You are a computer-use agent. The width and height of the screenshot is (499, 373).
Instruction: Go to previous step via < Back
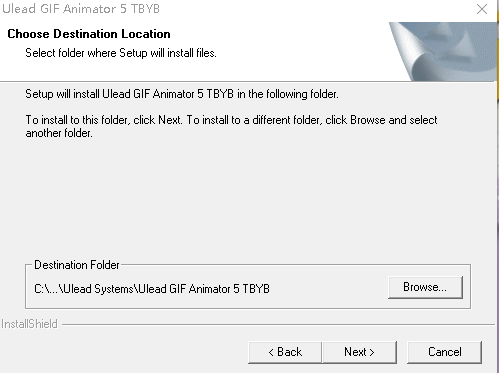(285, 352)
